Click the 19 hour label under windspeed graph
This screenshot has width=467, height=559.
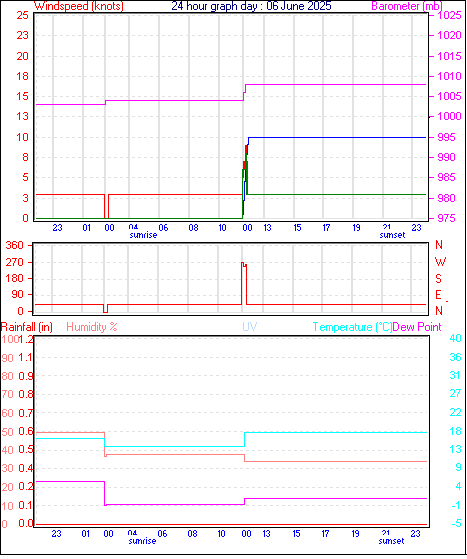coord(356,228)
